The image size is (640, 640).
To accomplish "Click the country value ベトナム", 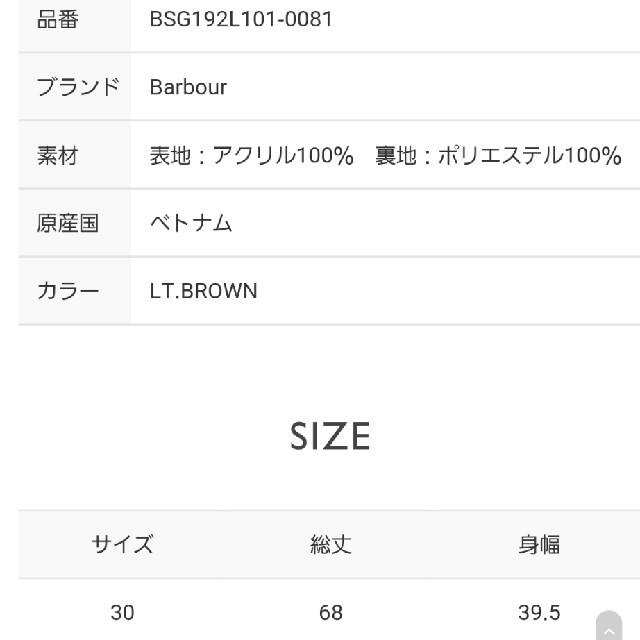I will coord(191,223).
